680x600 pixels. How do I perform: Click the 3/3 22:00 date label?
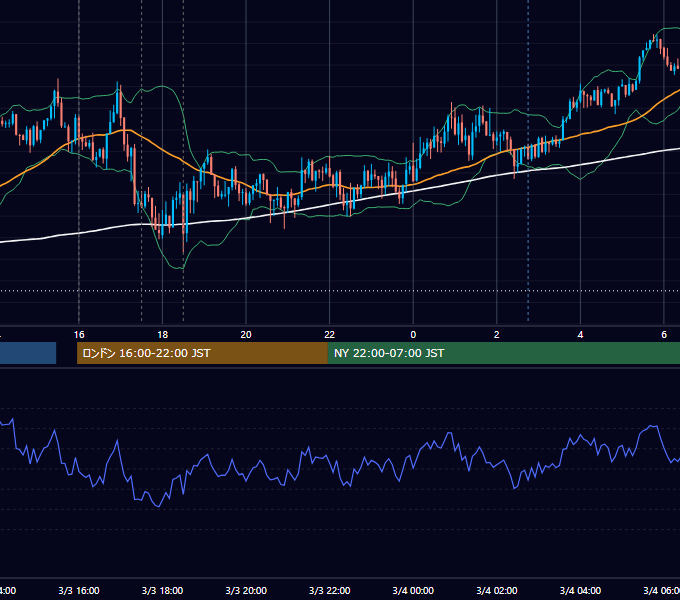330,590
